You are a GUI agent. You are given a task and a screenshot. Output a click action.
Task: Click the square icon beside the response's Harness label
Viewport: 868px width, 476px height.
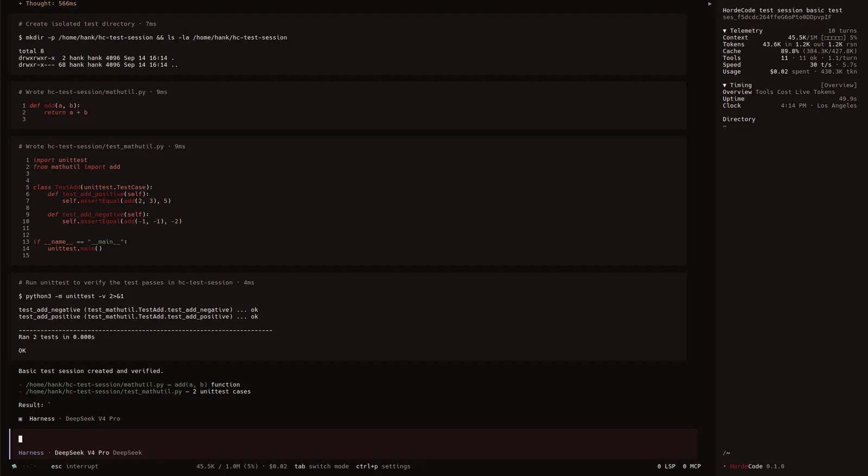click(21, 419)
